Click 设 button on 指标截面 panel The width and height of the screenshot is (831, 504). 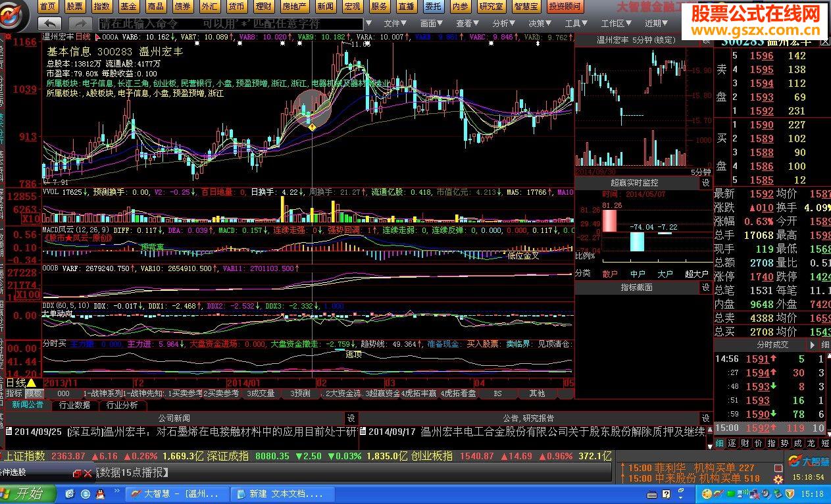pyautogui.click(x=706, y=288)
